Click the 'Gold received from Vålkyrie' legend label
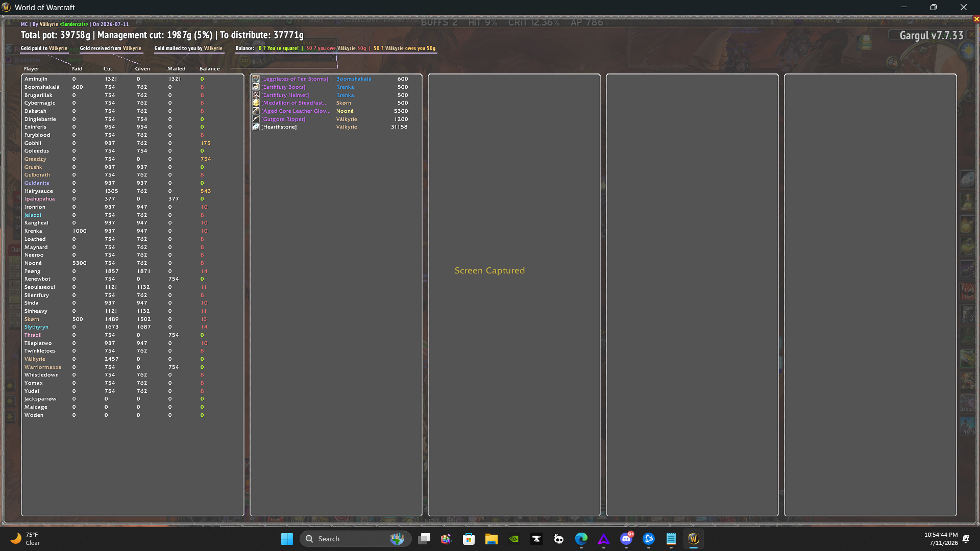 click(110, 48)
